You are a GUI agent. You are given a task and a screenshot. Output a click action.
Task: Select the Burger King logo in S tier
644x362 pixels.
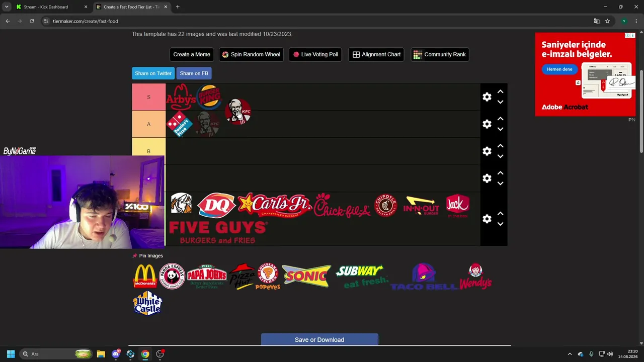(209, 96)
